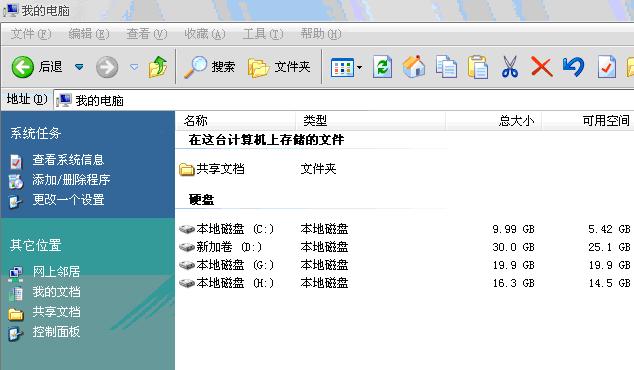Click the Copy documents icon

(446, 67)
